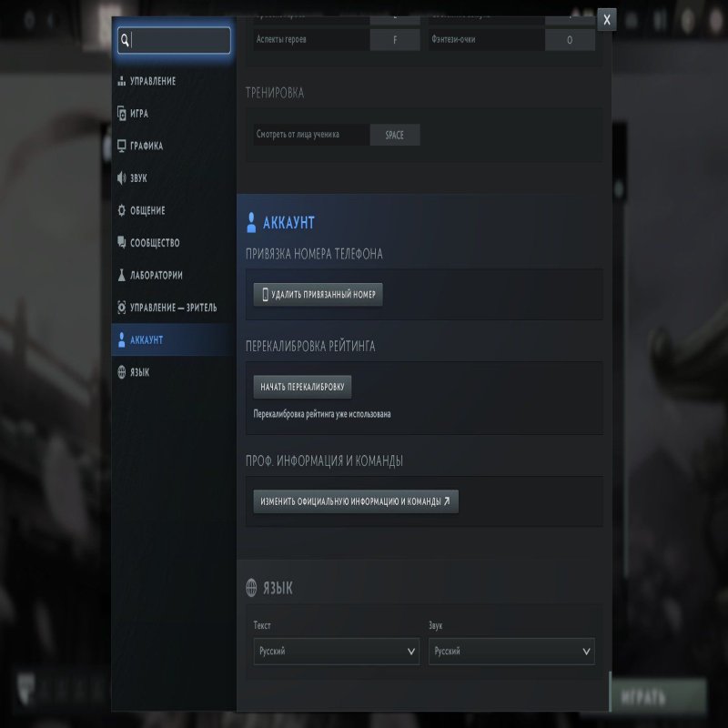Click the Лаборатории flask icon
This screenshot has height=728, width=728.
[121, 276]
